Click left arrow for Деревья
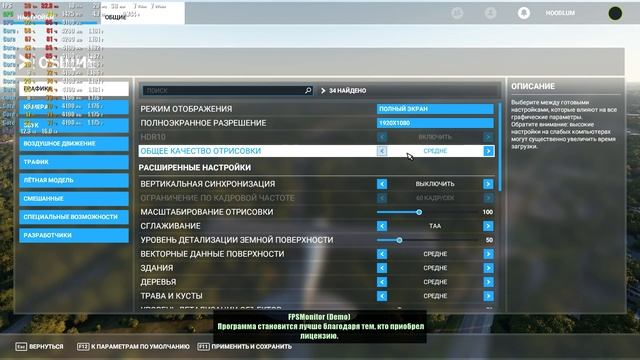 (x=382, y=282)
